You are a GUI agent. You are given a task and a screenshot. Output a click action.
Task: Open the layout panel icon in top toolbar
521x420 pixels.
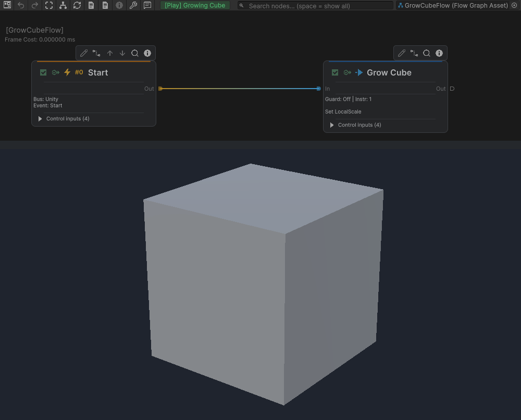tap(7, 5)
